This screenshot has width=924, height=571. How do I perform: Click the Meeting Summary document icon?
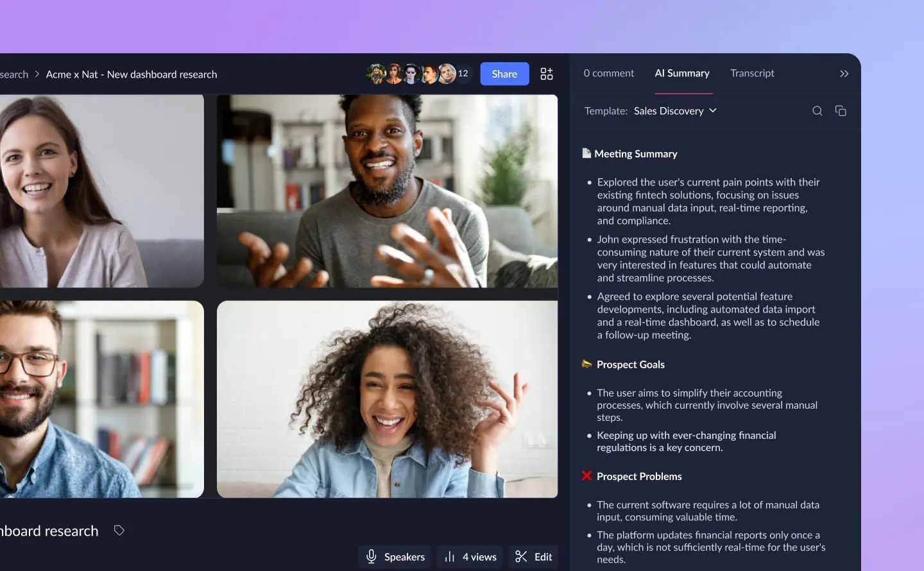[x=586, y=153]
